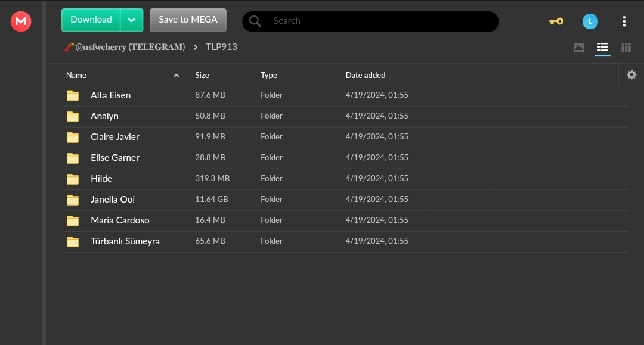Sort the file list by Date added

tap(366, 76)
